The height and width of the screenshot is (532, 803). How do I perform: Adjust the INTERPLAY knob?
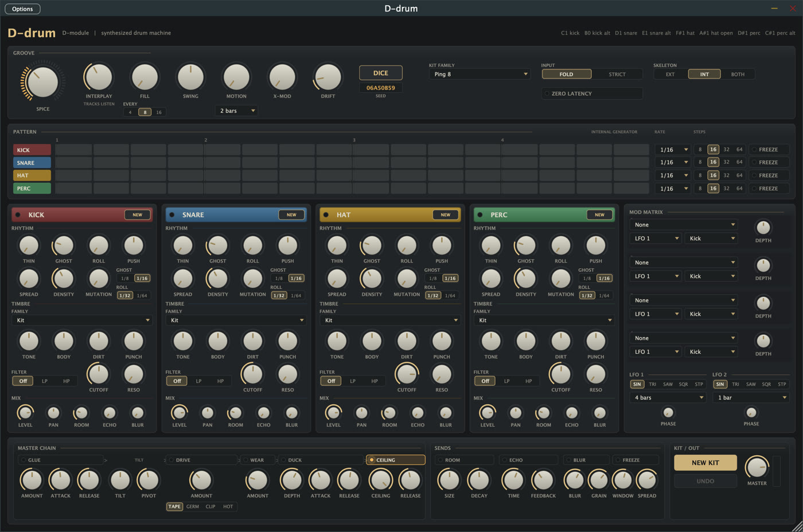pos(99,77)
